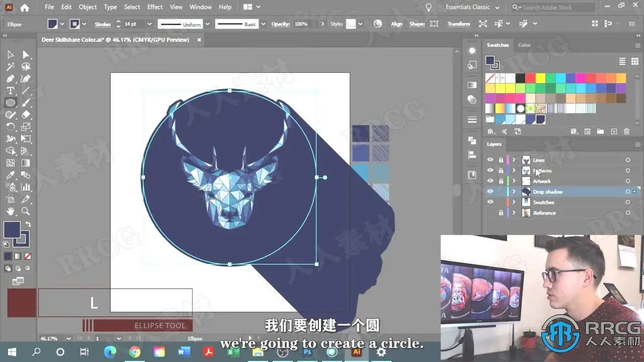Select the None swatch in Swatches panel
The width and height of the screenshot is (644, 362).
[490, 78]
